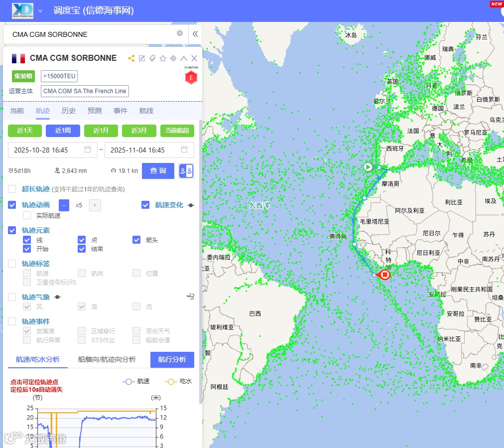The width and height of the screenshot is (504, 448).
Task: Select the 当前航段 range button
Action: [x=177, y=131]
